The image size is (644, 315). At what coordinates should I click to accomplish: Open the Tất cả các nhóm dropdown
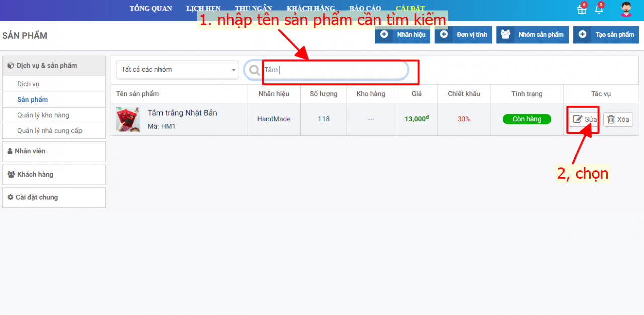click(x=178, y=70)
